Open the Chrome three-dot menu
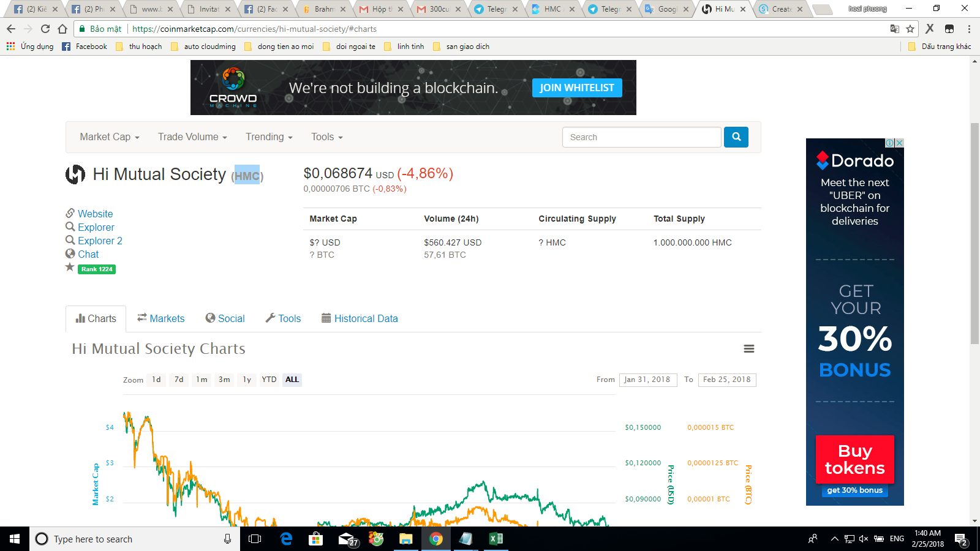 coord(969,29)
